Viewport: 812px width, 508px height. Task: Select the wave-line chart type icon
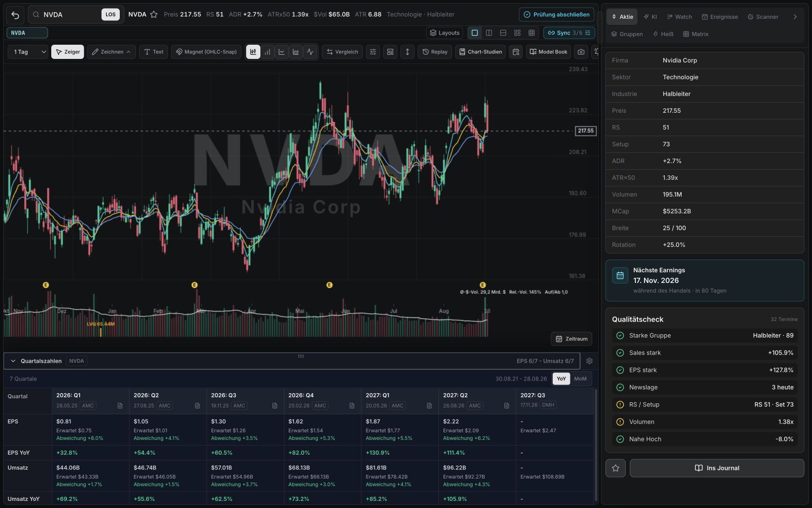coord(310,52)
